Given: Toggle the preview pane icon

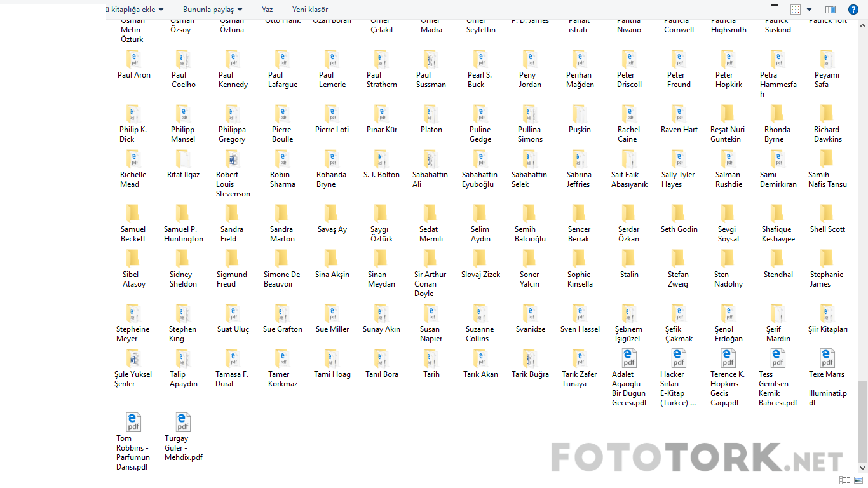Looking at the screenshot, I should (x=830, y=10).
